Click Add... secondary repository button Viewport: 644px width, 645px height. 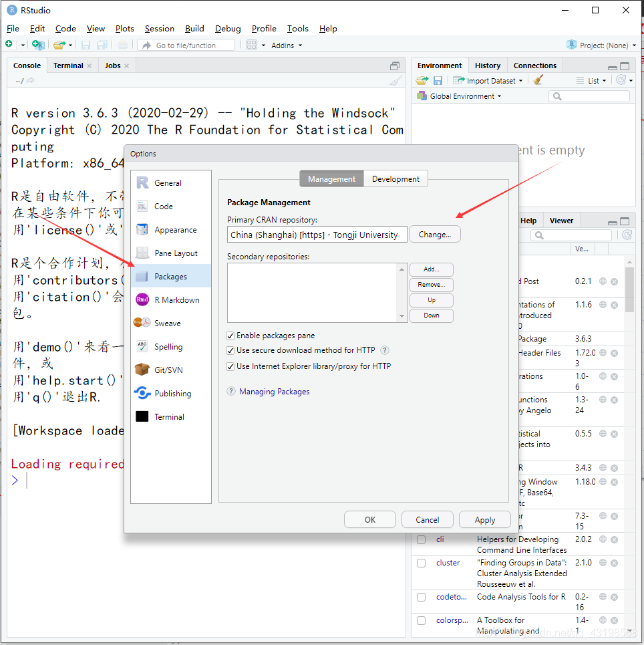(x=432, y=269)
